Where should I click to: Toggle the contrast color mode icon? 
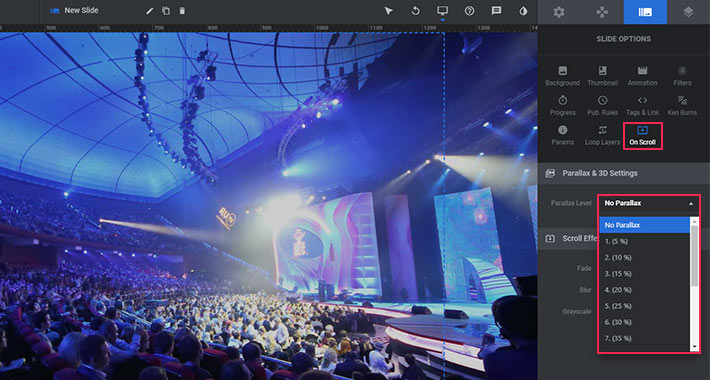[x=523, y=11]
